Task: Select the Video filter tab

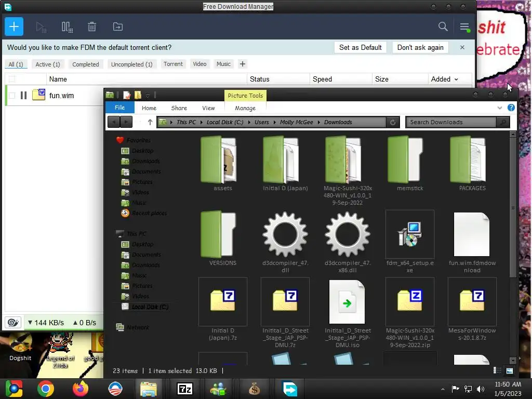Action: 199,64
